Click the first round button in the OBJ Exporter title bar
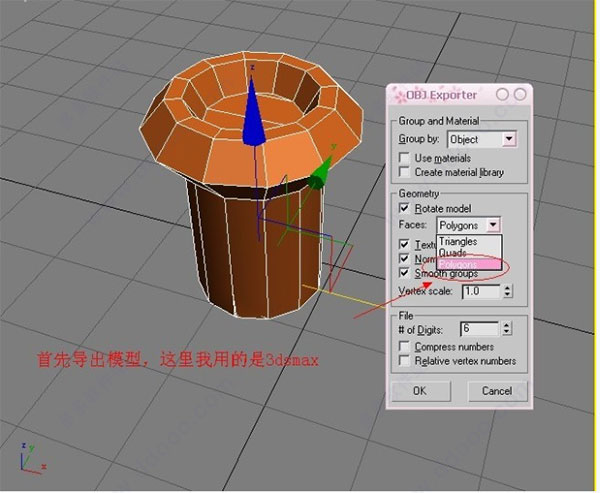The height and width of the screenshot is (493, 600). (x=502, y=95)
